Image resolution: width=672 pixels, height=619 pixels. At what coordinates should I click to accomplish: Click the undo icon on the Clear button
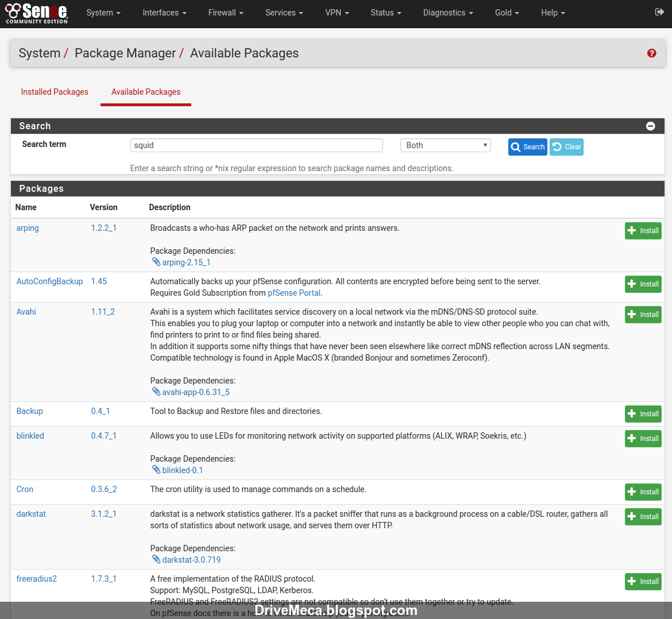[557, 147]
